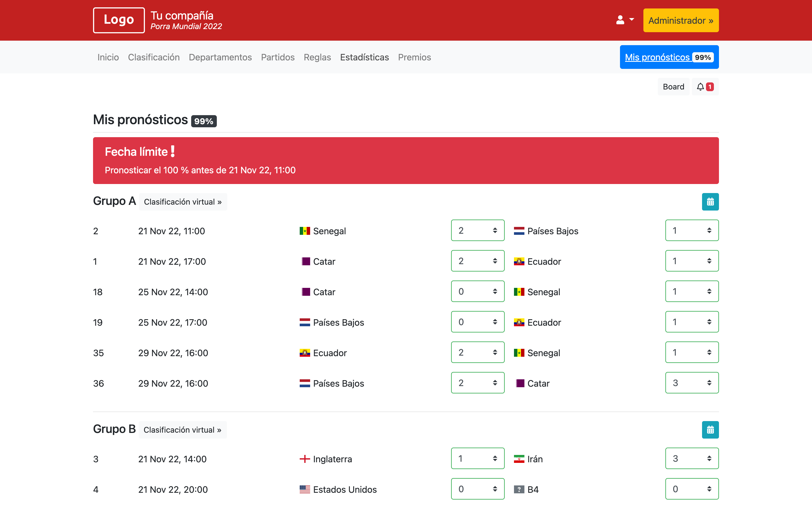Open B4 score selector in match 4
The height and width of the screenshot is (508, 812).
coord(692,489)
